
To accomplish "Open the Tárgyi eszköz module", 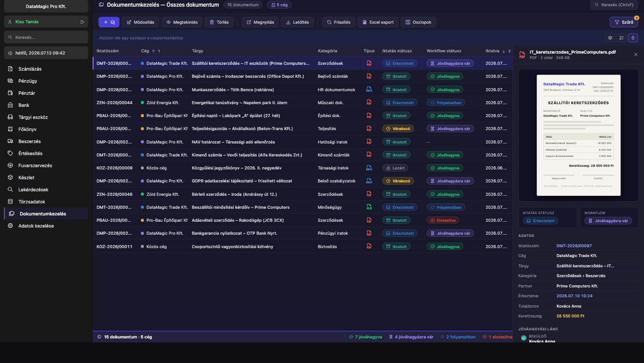I will 46,117.
